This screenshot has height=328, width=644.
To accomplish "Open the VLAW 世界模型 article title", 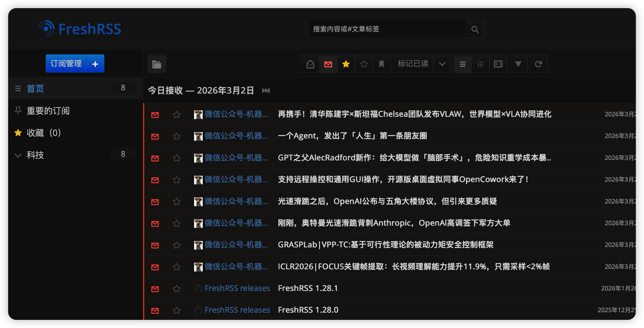I will 414,114.
